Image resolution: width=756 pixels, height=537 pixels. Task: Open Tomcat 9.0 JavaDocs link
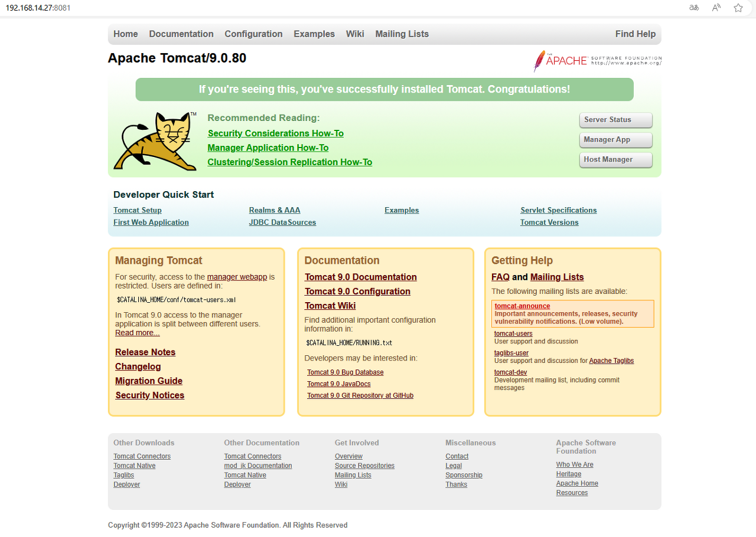pyautogui.click(x=339, y=384)
